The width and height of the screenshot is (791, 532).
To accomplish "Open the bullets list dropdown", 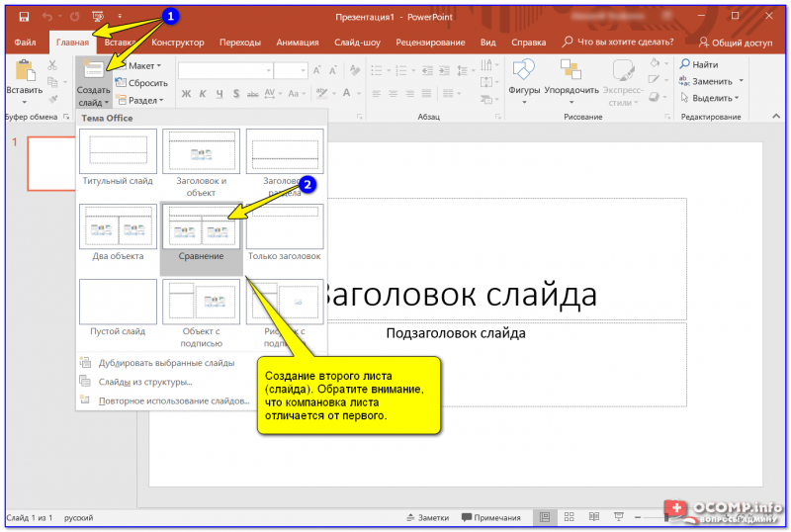I will tap(389, 70).
